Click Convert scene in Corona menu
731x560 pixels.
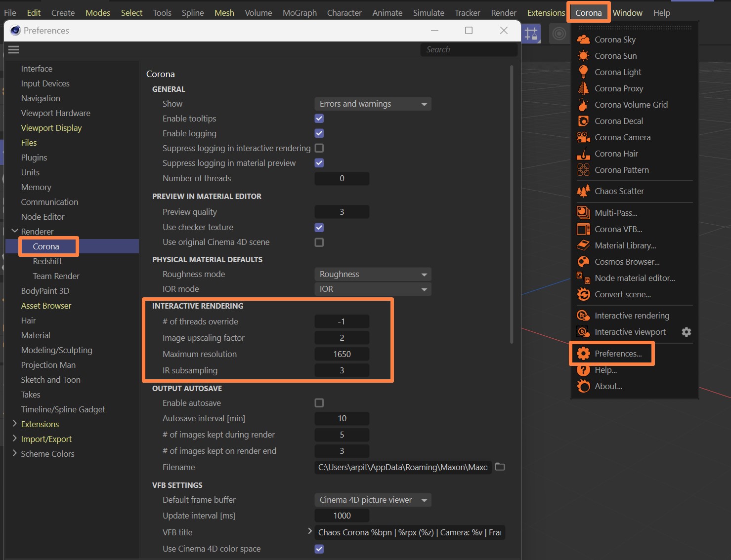(x=622, y=294)
